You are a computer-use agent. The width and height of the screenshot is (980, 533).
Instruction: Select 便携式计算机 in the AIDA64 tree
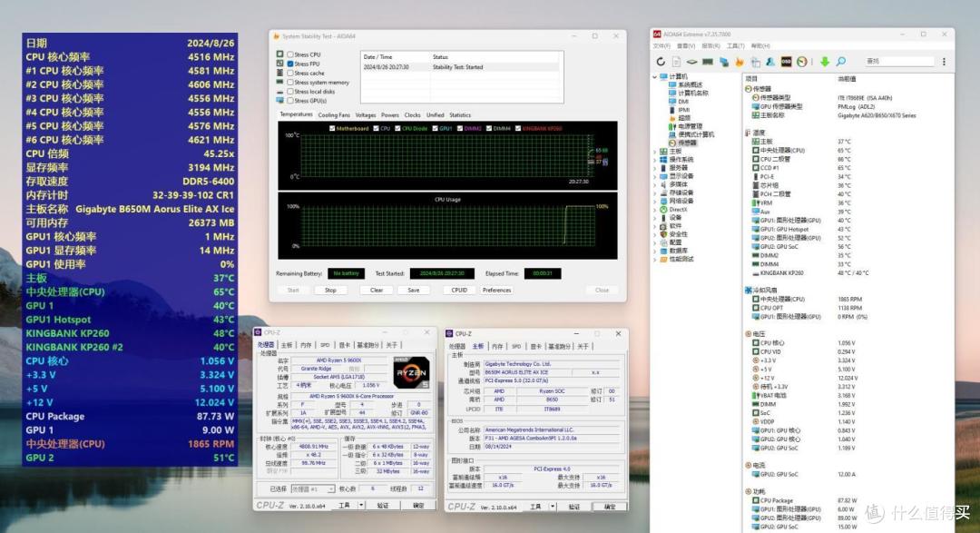coord(696,133)
